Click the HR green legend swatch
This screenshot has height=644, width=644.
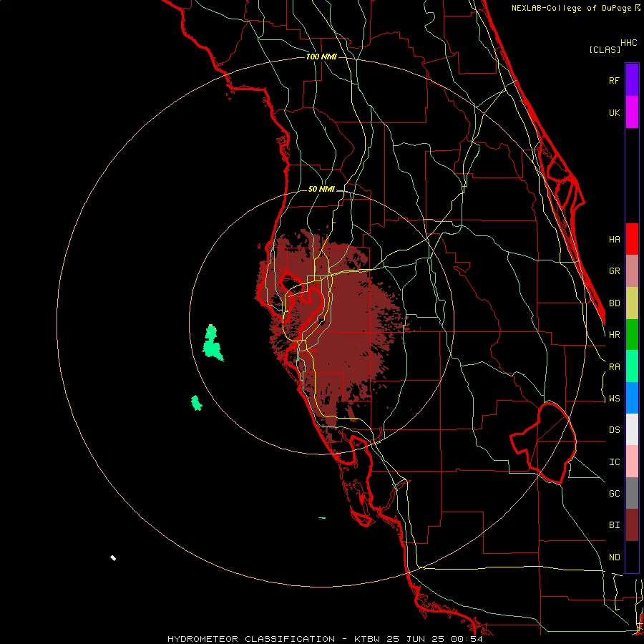(632, 334)
